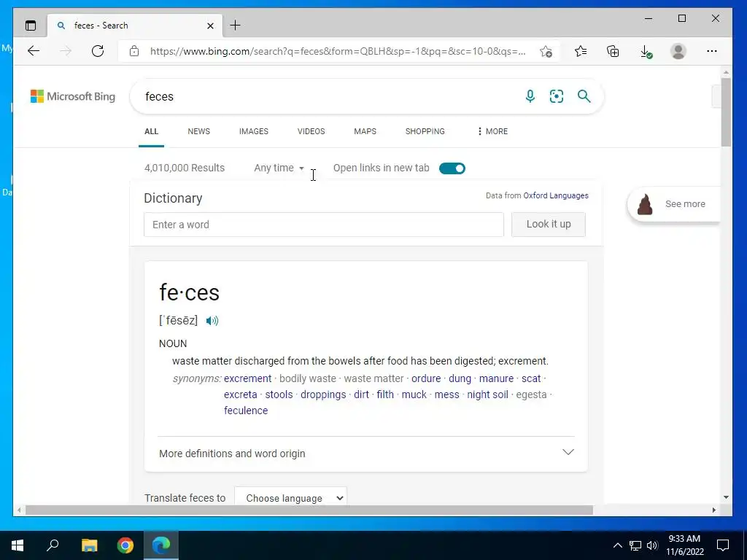Show hidden system tray icons
The image size is (747, 560).
pyautogui.click(x=617, y=545)
